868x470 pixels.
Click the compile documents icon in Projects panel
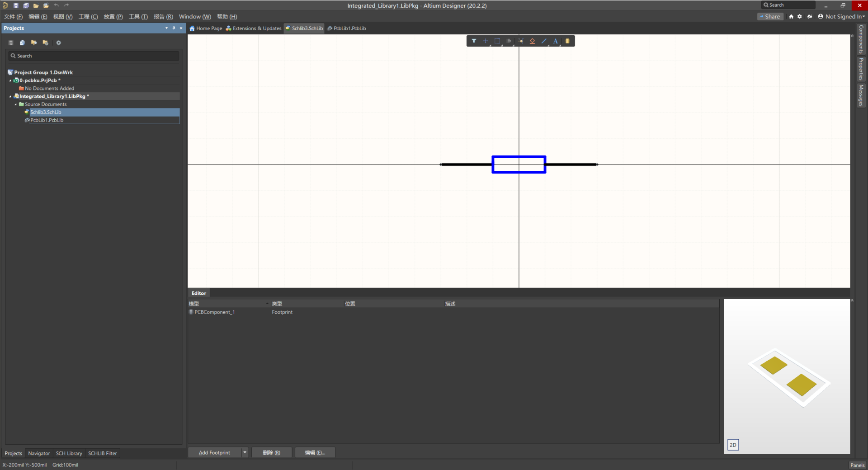point(22,42)
